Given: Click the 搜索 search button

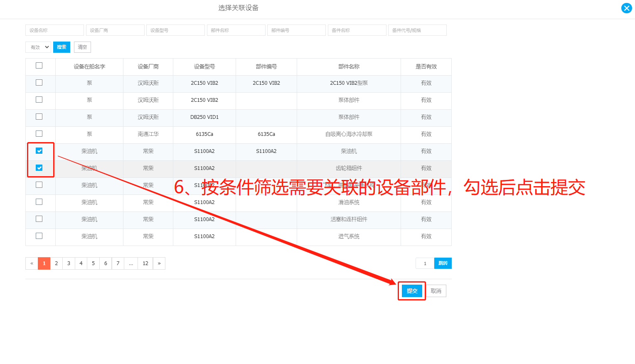Looking at the screenshot, I should [x=62, y=47].
